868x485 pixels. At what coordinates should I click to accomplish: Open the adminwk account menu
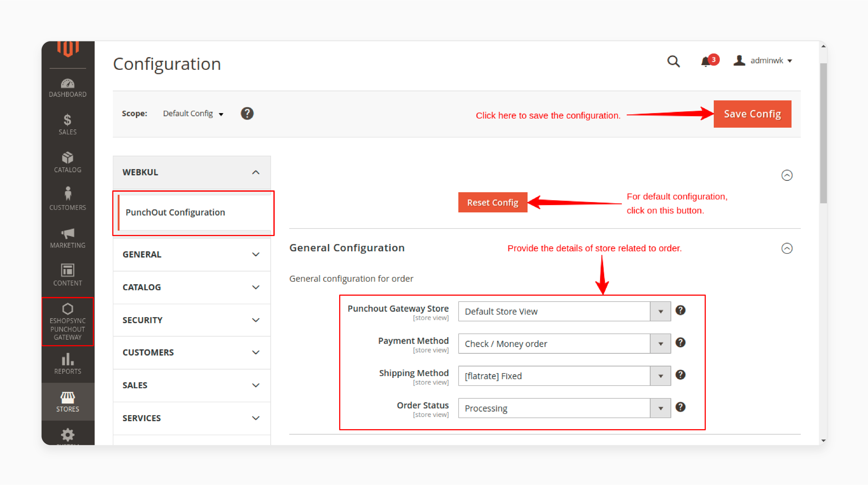pos(763,61)
